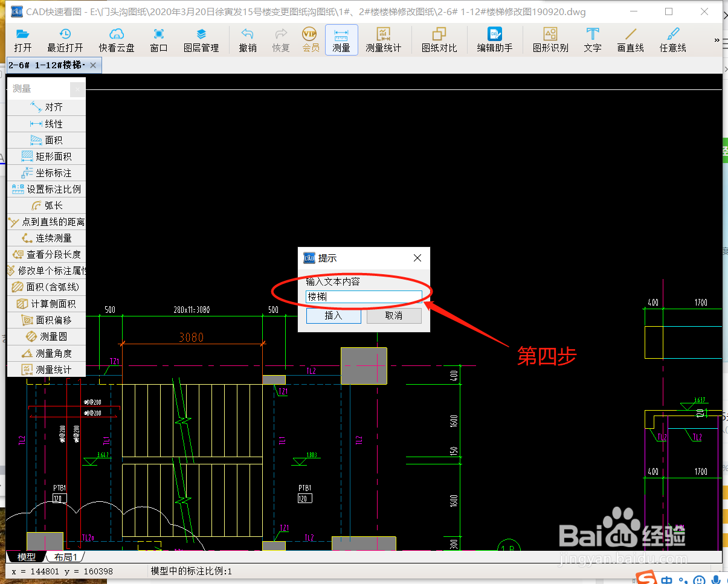Select the 弧长 arc length tool

(51, 205)
